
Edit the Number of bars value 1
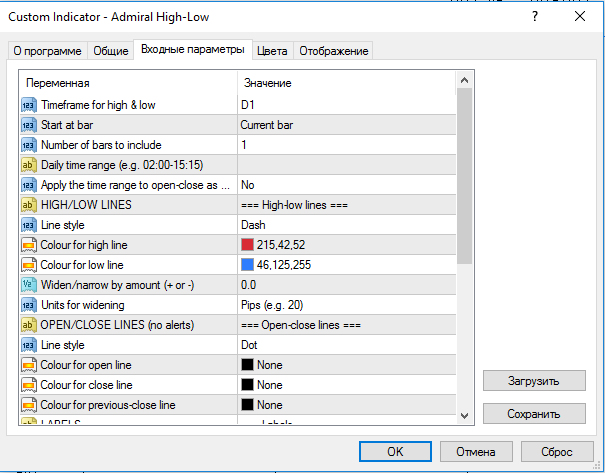tap(347, 145)
